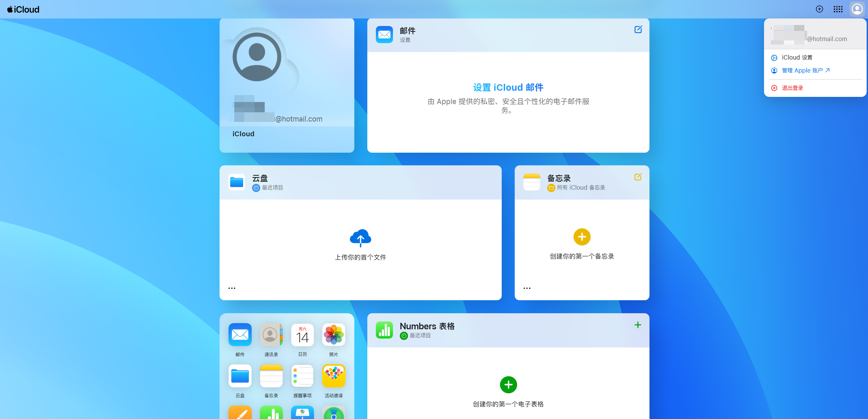Image resolution: width=868 pixels, height=419 pixels.
Task: Open Photos app from app grid
Action: 333,335
